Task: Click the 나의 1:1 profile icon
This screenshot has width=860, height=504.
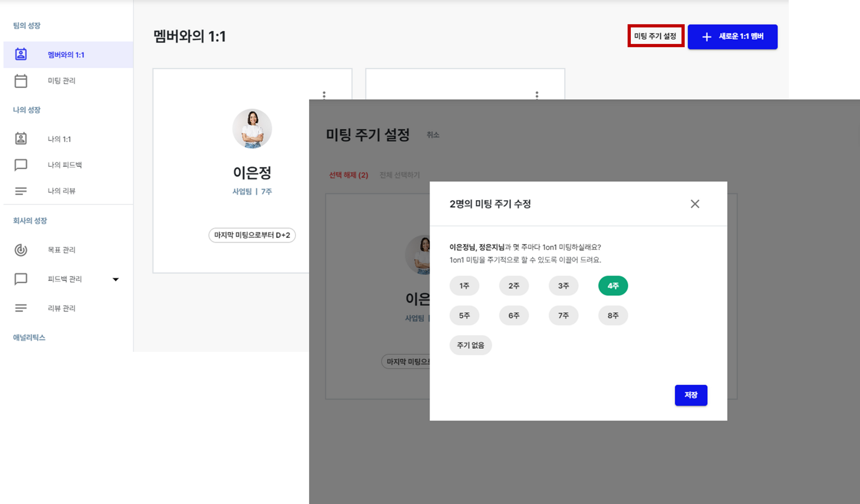Action: tap(21, 138)
